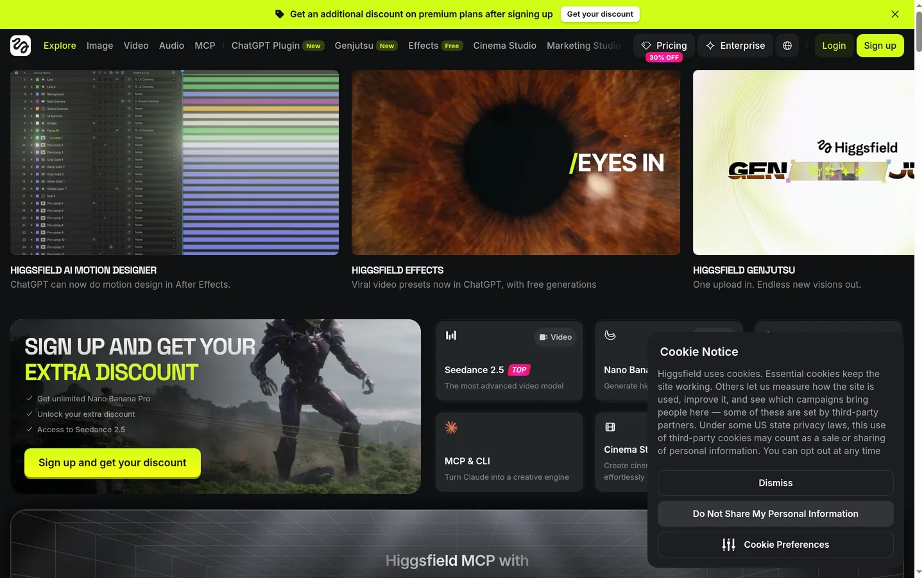Open Effects nav item
The height and width of the screenshot is (578, 924).
[436, 46]
